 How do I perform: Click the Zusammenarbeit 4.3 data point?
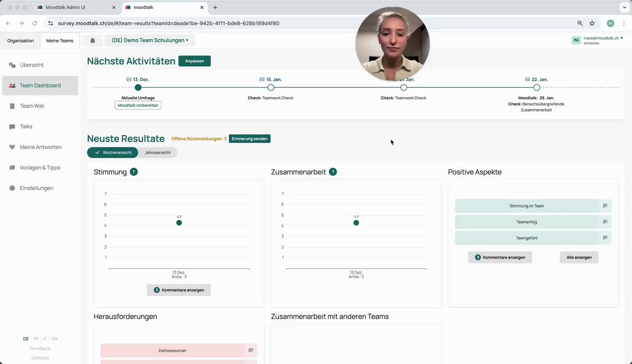pos(356,223)
